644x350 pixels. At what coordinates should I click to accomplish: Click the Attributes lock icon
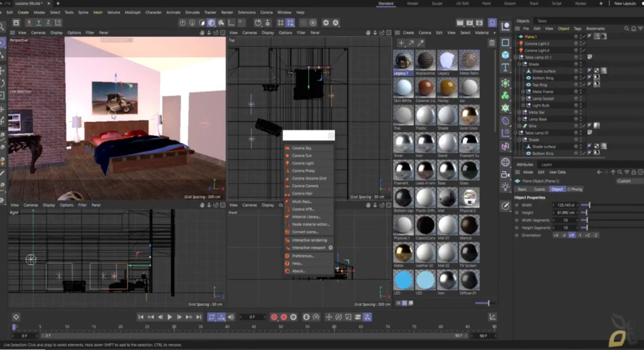click(634, 172)
